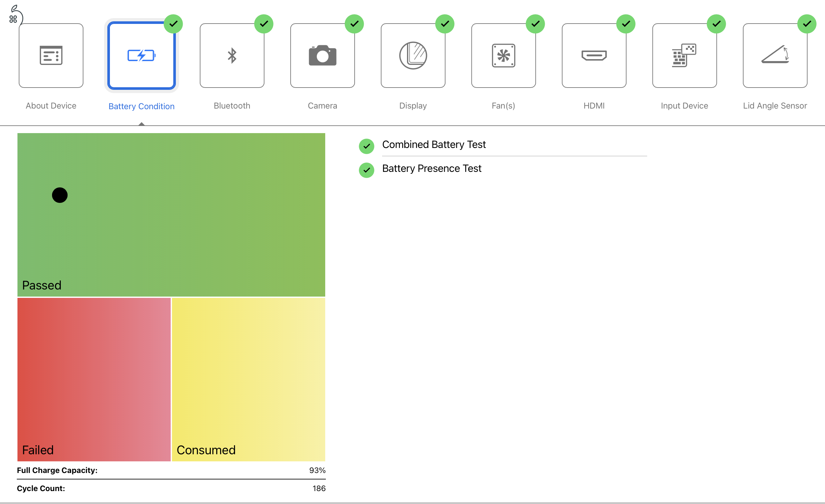Screen dimensions: 825x504
Task: Click green checkmark badge on Battery Condition
Action: pos(173,24)
